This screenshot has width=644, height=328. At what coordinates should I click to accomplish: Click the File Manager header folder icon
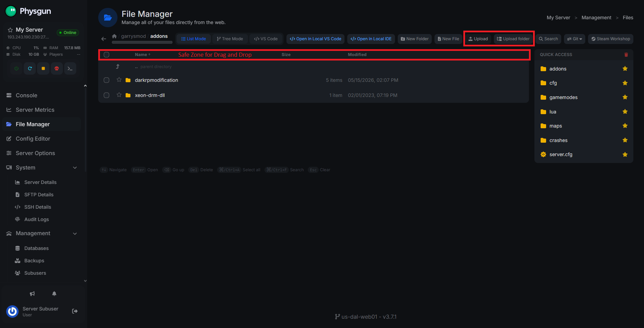click(x=108, y=18)
